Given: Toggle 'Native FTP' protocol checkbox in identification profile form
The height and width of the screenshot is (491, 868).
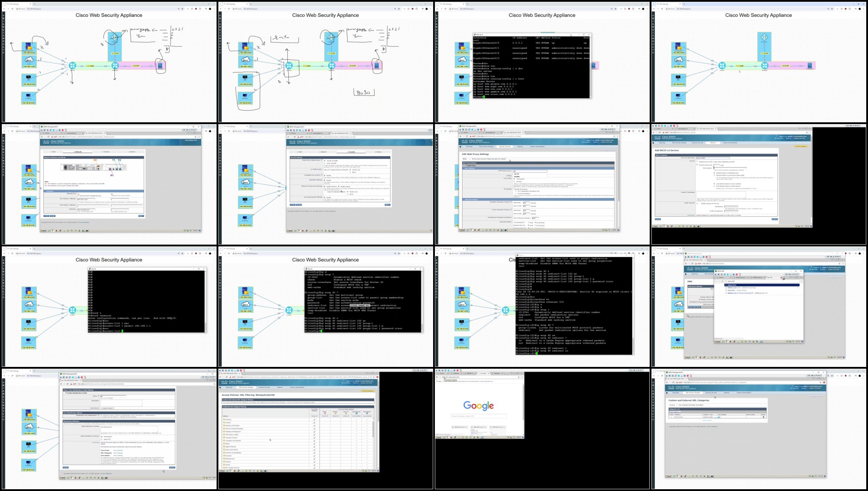Looking at the screenshot, I should click(102, 439).
